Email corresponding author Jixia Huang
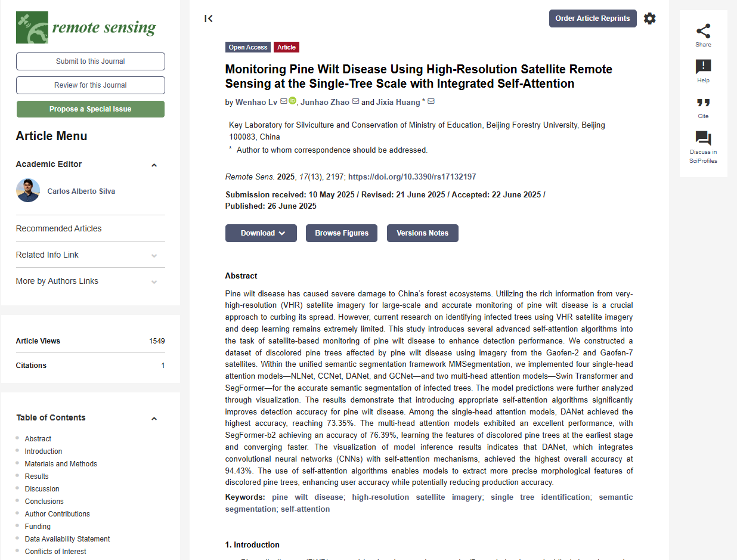Viewport: 737px width, 560px height. click(x=432, y=101)
